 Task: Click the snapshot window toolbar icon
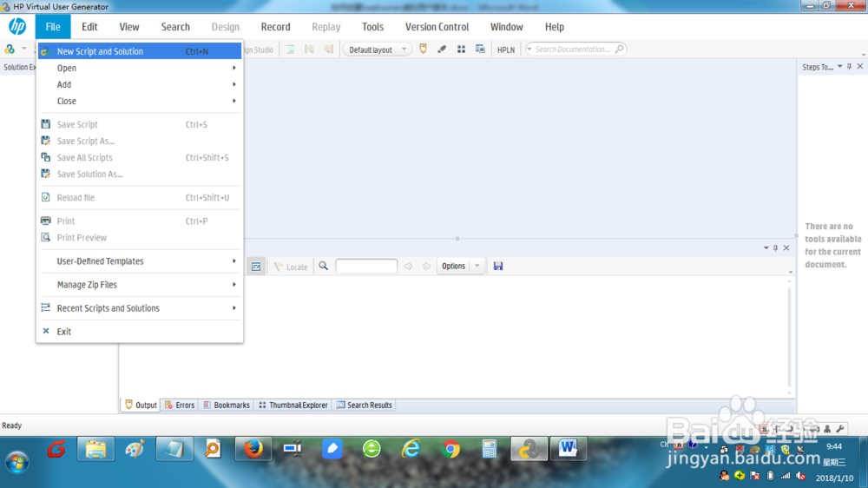point(480,49)
